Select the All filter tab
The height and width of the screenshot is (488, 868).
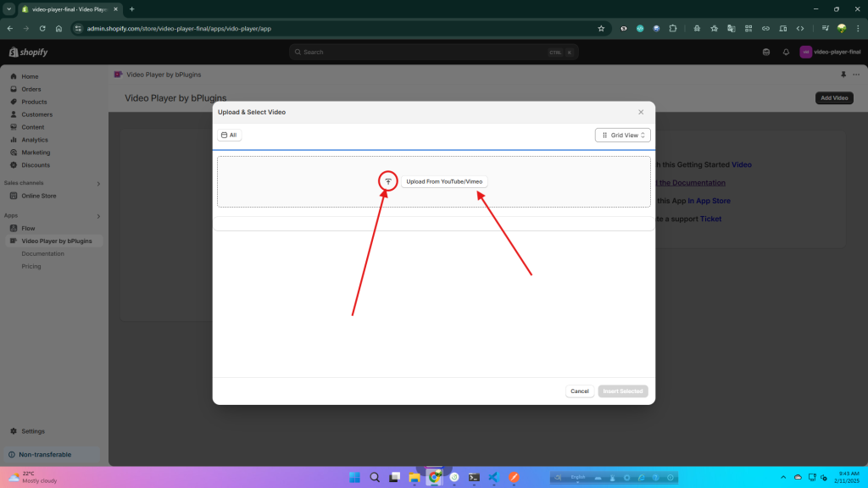click(229, 135)
